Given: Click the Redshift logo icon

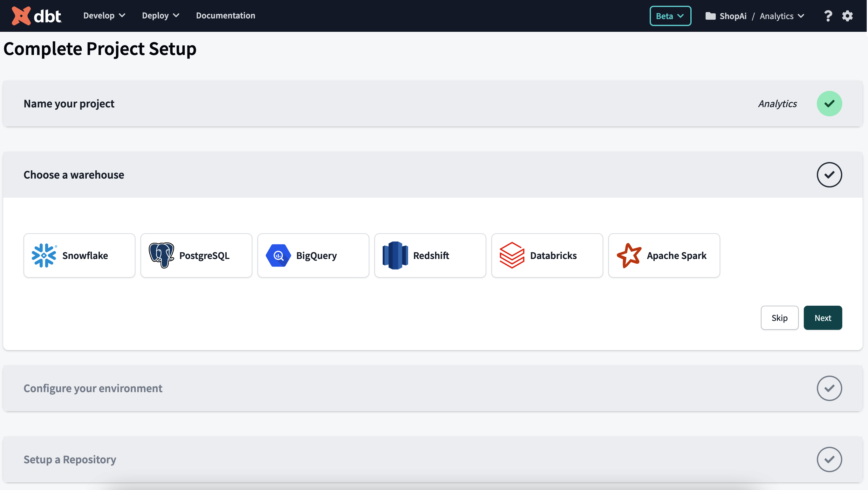Looking at the screenshot, I should click(x=395, y=255).
